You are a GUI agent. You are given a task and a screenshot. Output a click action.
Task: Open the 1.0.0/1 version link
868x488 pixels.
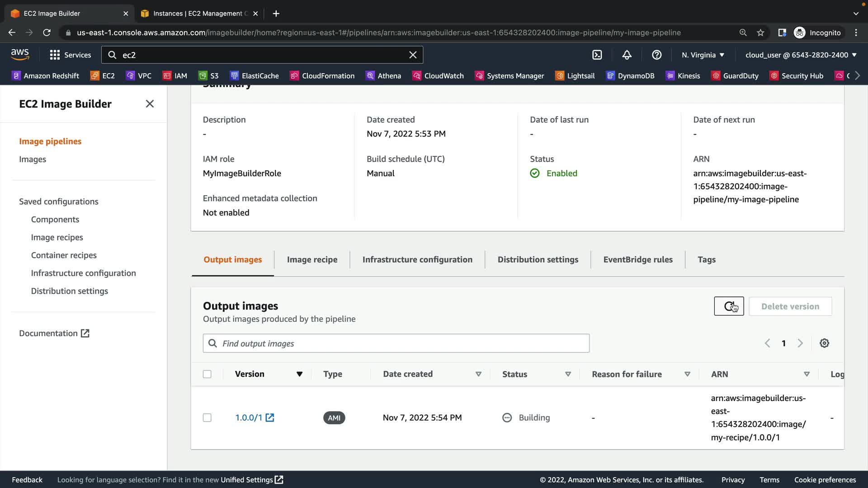249,418
